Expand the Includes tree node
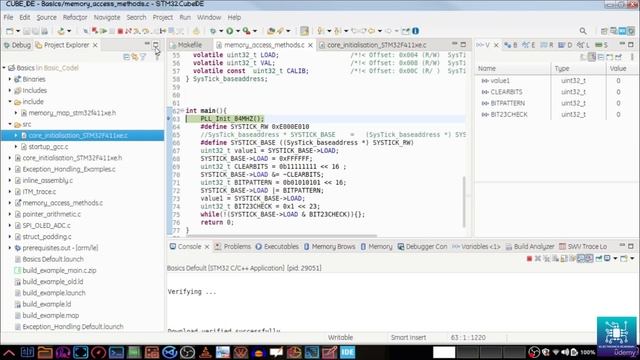The width and height of the screenshot is (640, 360). pos(10,90)
